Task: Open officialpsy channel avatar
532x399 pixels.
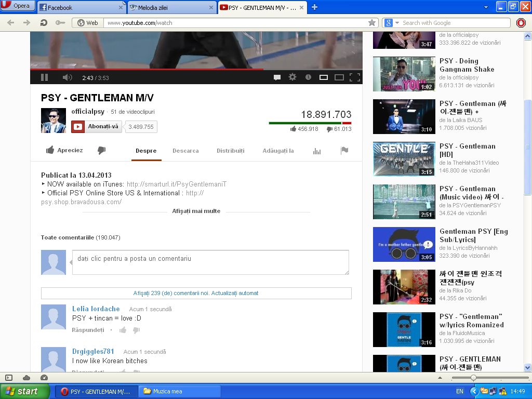Action: (x=54, y=121)
